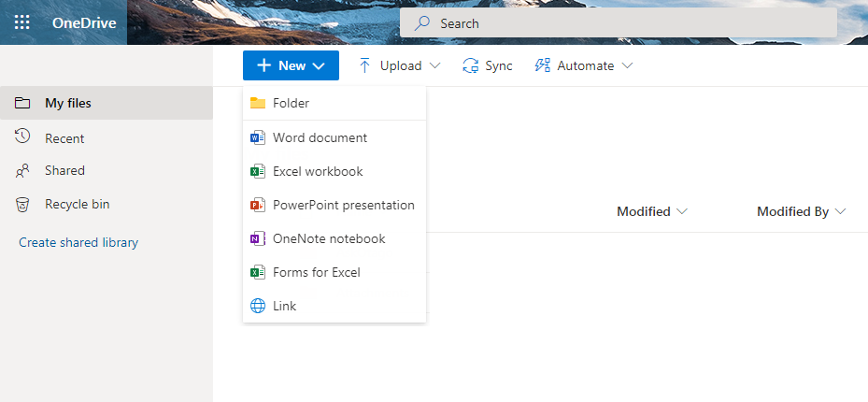Click the yellow Folder icon
Viewport: 868px width, 402px height.
[x=258, y=103]
